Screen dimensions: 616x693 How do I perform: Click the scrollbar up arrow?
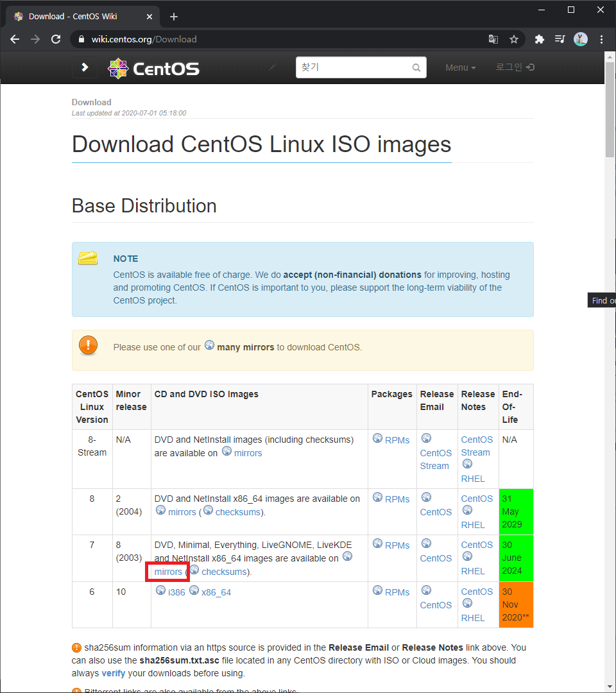click(x=610, y=56)
